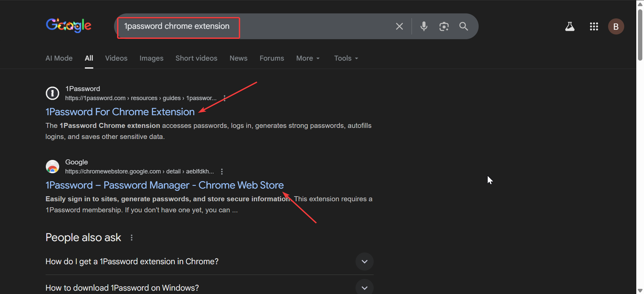Expand "How do I get a 1Password extension" question
This screenshot has width=644, height=294.
click(x=364, y=262)
